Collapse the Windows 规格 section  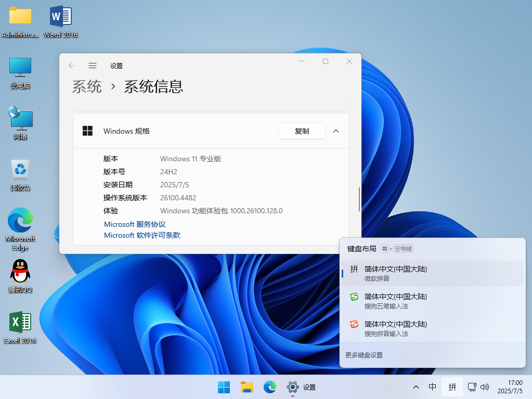coord(336,131)
